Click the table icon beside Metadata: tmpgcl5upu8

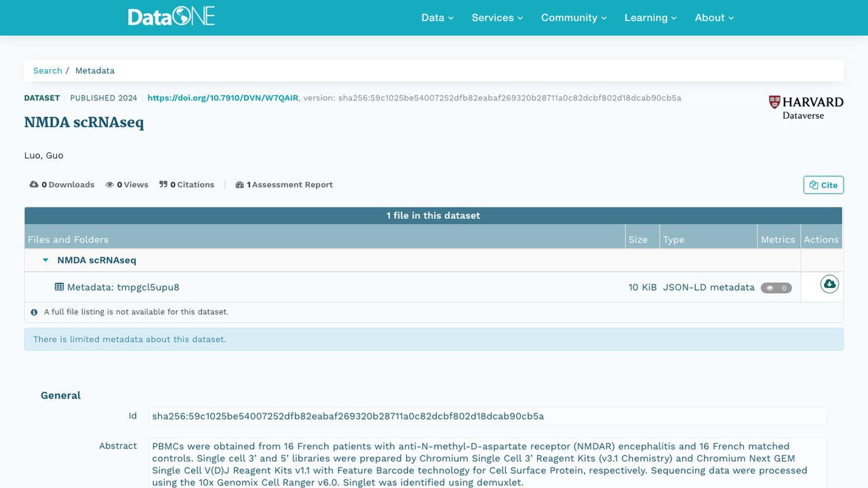(60, 287)
